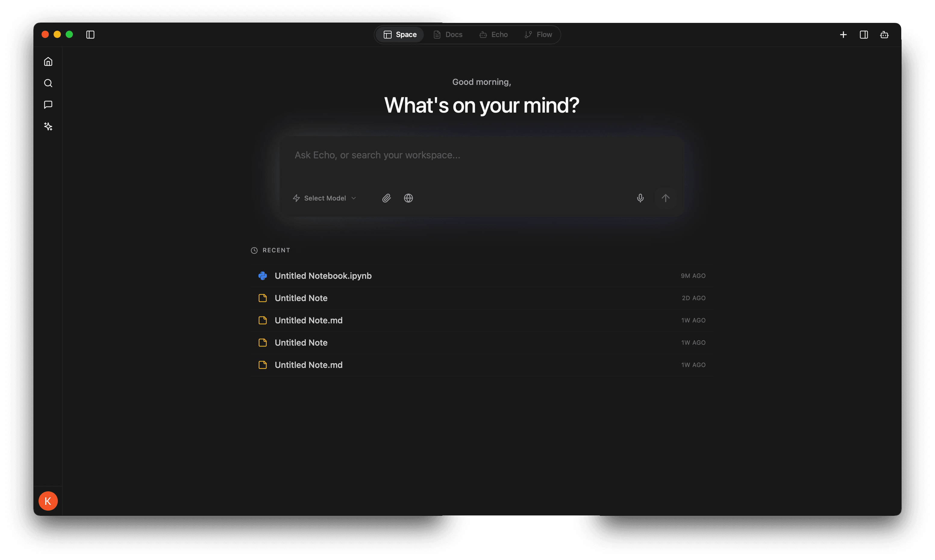Open the Select Model dropdown
935x560 pixels.
pyautogui.click(x=325, y=198)
